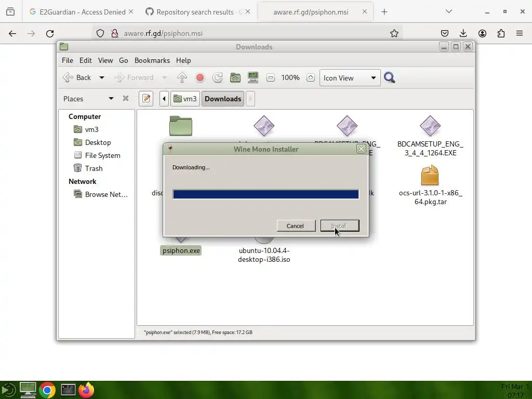Select ubuntu-10.04.4-desktop-i386.iso file
Screen dimensions: 532x399
click(x=264, y=255)
